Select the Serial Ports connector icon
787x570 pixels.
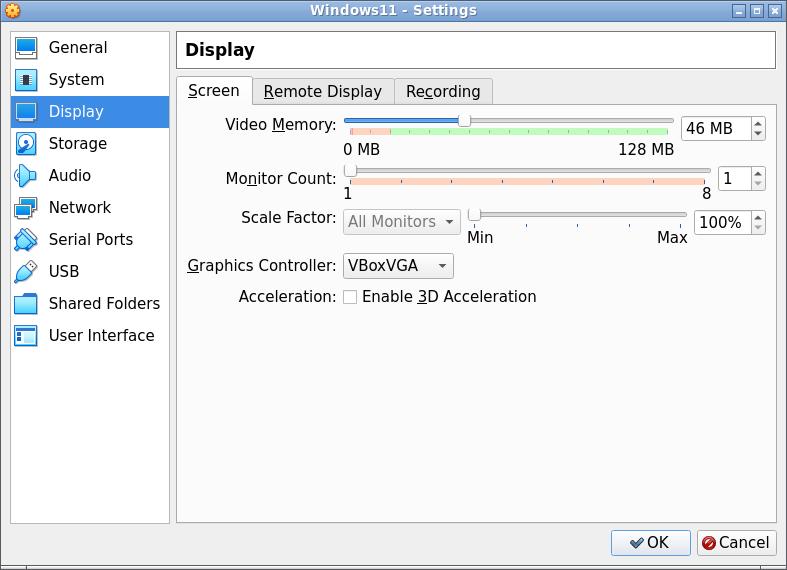point(26,240)
